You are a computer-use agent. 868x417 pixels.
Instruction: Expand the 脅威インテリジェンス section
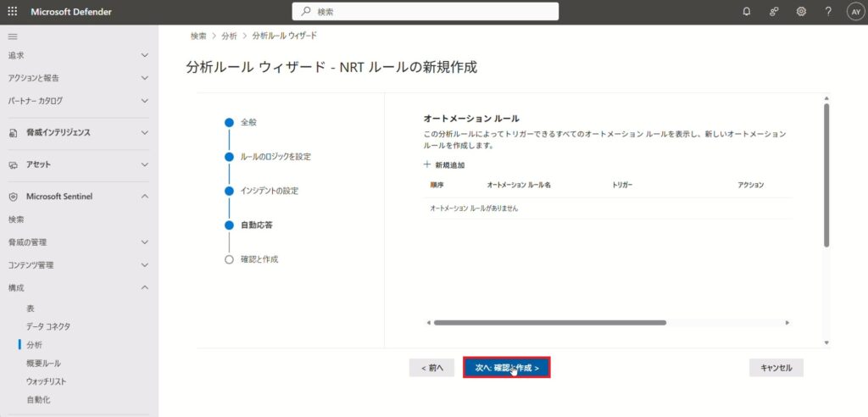coord(144,132)
